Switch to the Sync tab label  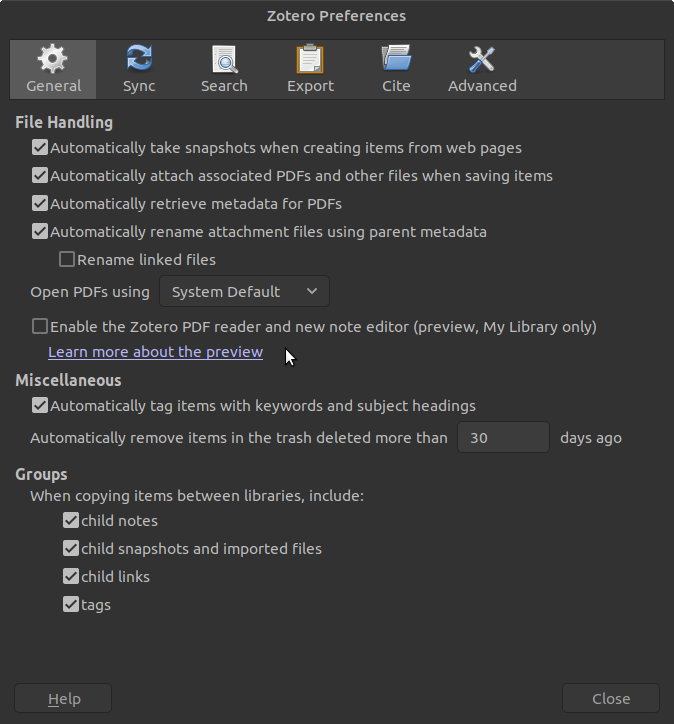[x=139, y=86]
